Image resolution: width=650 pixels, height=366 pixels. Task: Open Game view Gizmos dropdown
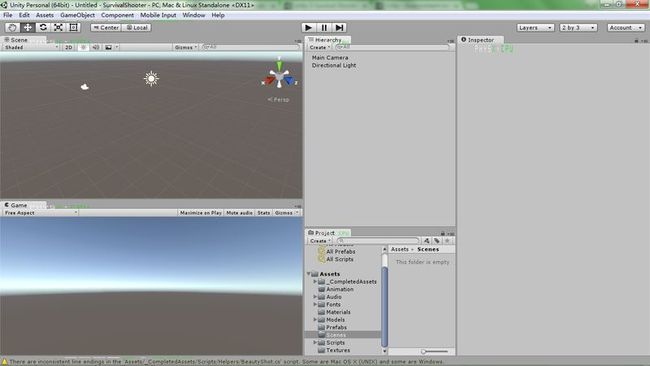pos(286,213)
